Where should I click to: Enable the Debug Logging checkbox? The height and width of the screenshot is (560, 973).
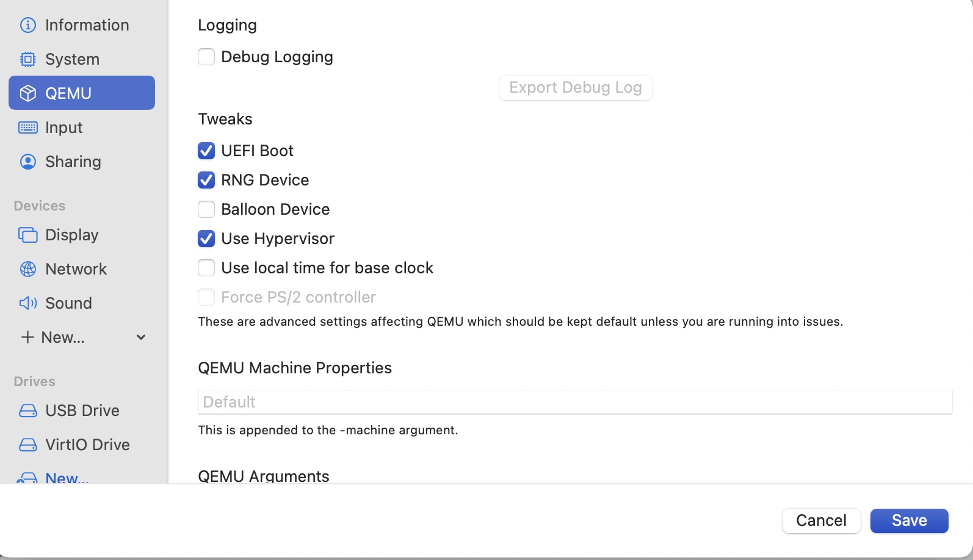206,57
